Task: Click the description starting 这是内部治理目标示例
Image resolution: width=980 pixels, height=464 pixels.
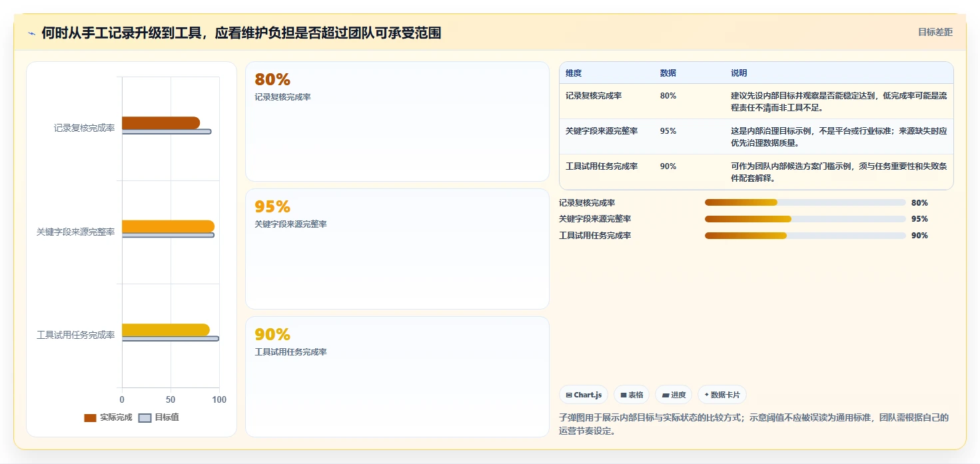Action: 839,136
